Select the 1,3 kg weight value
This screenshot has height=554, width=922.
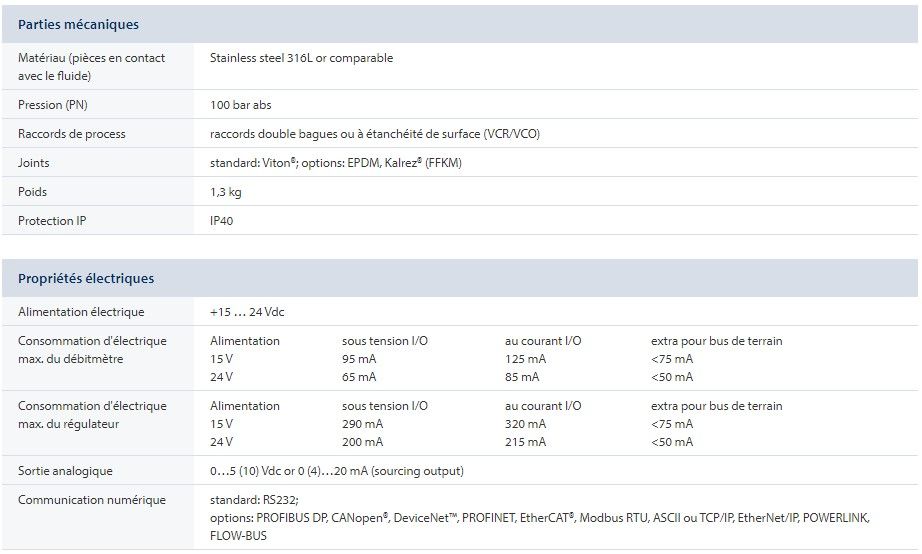pos(225,192)
